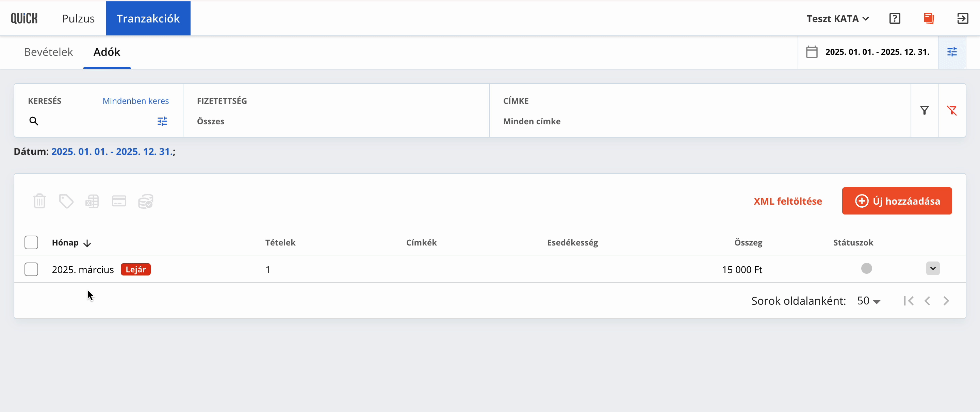
Task: Click the Lejár badge
Action: [136, 269]
